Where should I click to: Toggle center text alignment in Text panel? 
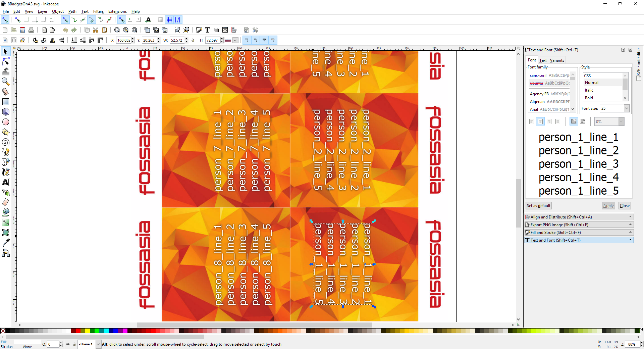[x=540, y=121]
